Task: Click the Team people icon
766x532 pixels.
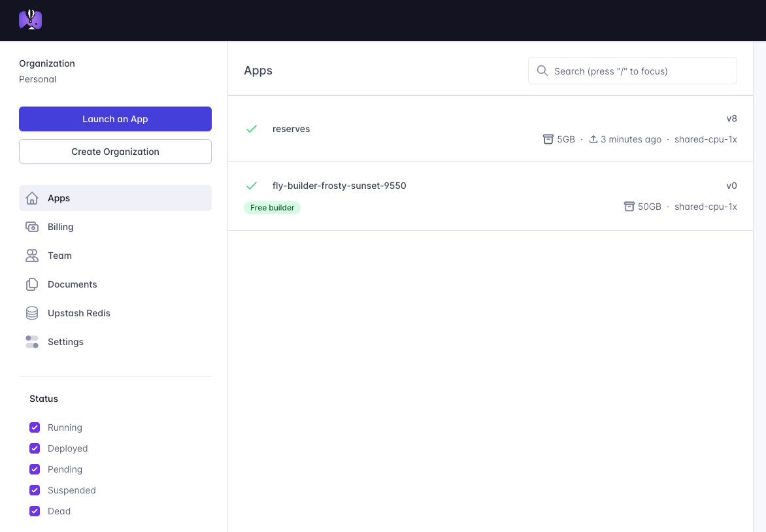Action: [32, 255]
